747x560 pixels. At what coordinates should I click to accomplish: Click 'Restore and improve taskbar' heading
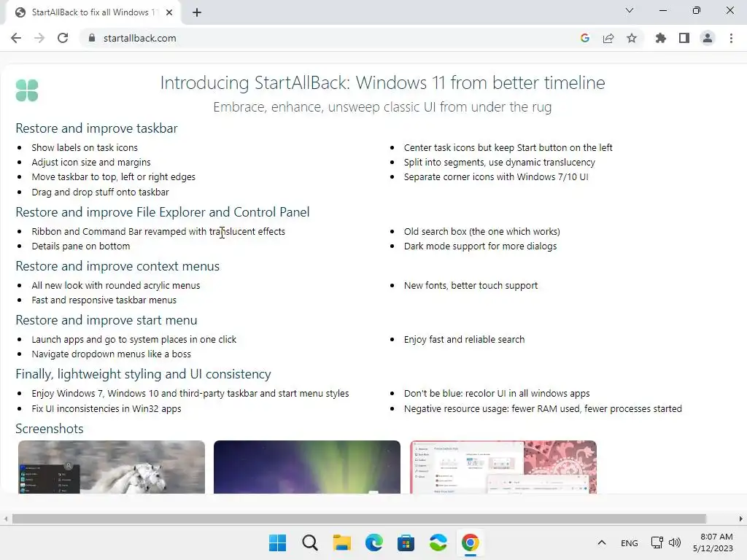click(x=96, y=128)
